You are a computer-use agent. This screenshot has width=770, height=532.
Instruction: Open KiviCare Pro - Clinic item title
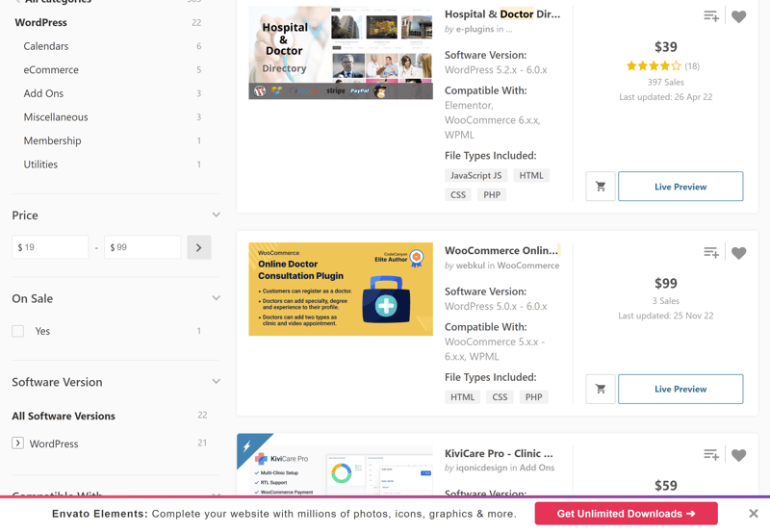tap(499, 453)
